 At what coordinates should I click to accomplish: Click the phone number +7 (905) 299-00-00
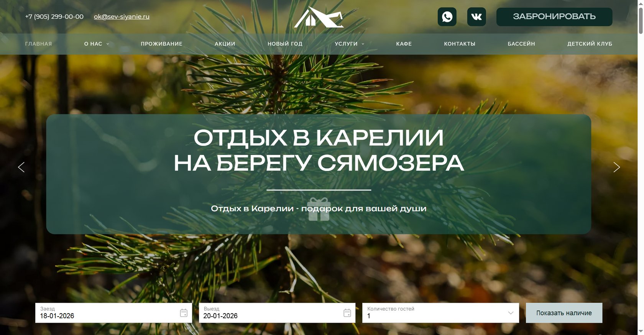pyautogui.click(x=54, y=17)
